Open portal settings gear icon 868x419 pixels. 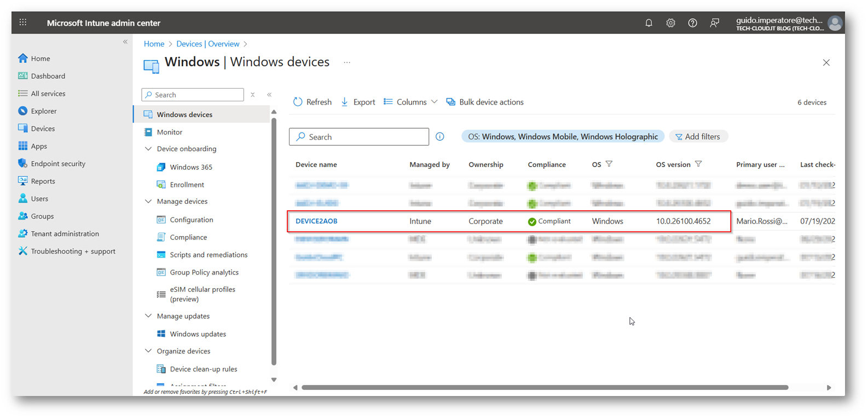[670, 23]
